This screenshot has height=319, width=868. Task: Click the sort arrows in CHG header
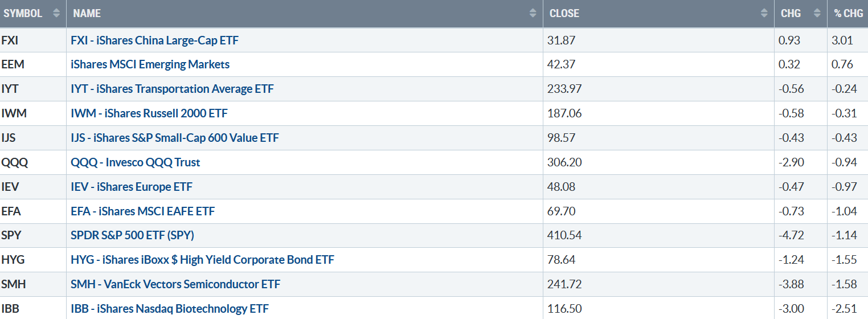click(x=817, y=13)
